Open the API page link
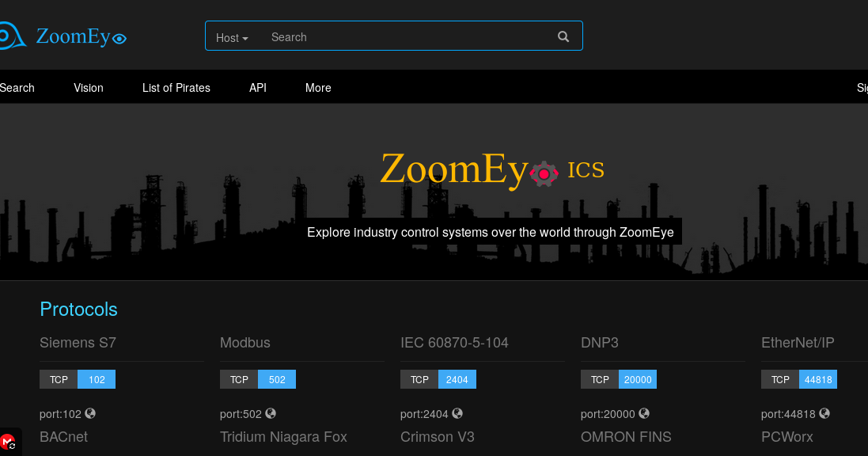 [x=257, y=88]
